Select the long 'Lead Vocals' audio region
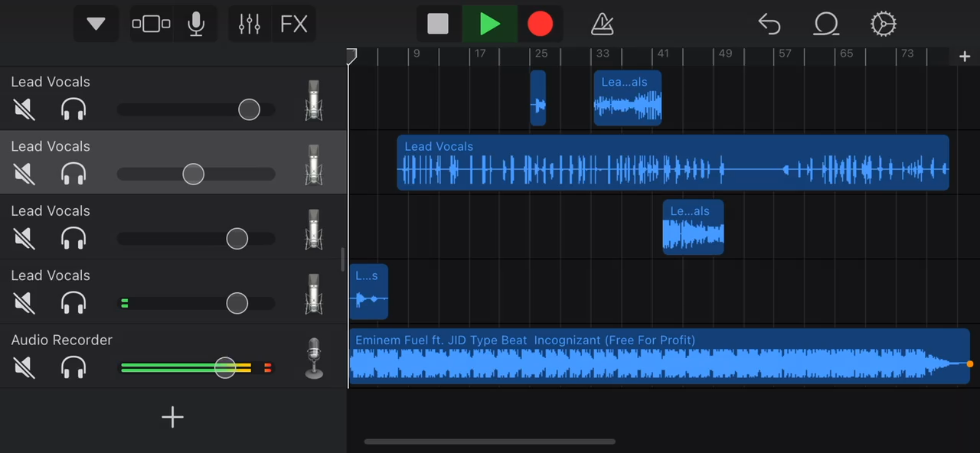 [673, 162]
